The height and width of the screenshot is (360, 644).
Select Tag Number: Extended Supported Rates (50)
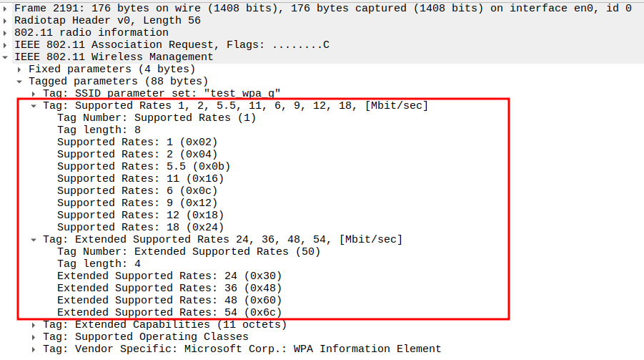coord(189,252)
